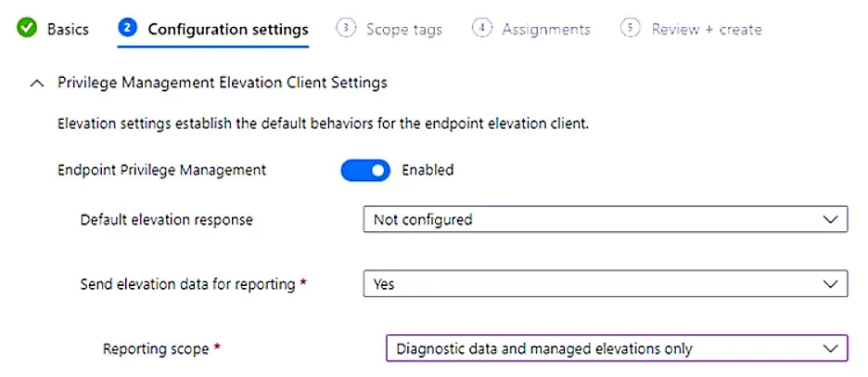
Task: Select the Configuration settings tab
Action: [228, 29]
